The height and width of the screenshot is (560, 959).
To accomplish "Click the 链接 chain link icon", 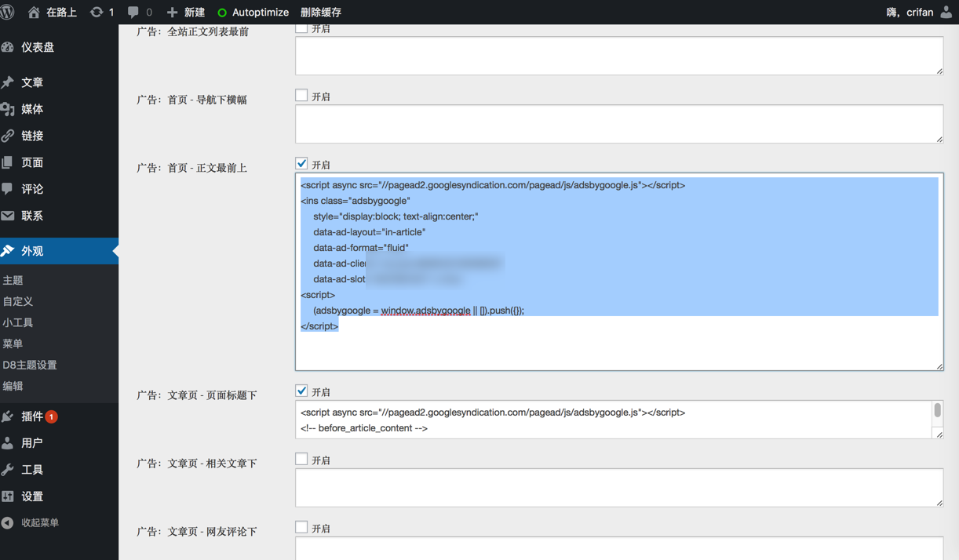I will (8, 136).
